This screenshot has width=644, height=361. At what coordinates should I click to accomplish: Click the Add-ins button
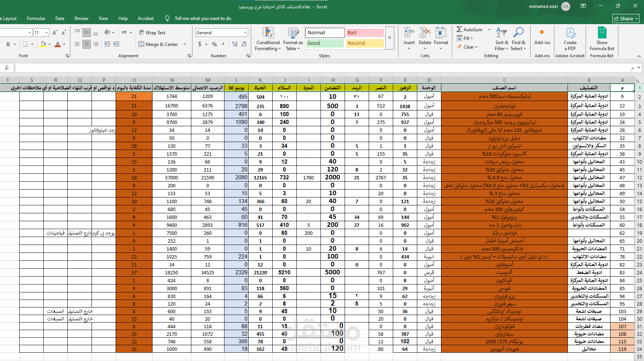tap(542, 37)
